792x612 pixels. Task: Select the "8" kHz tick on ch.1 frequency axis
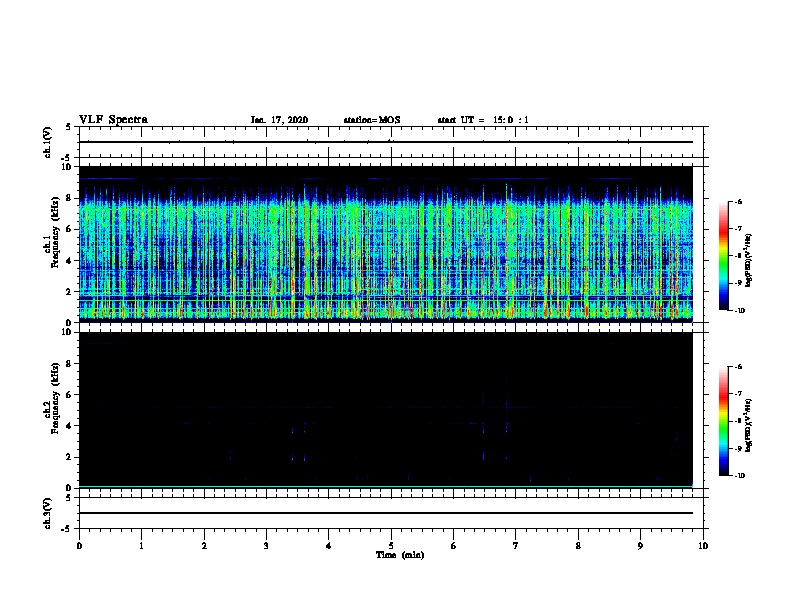[69, 198]
